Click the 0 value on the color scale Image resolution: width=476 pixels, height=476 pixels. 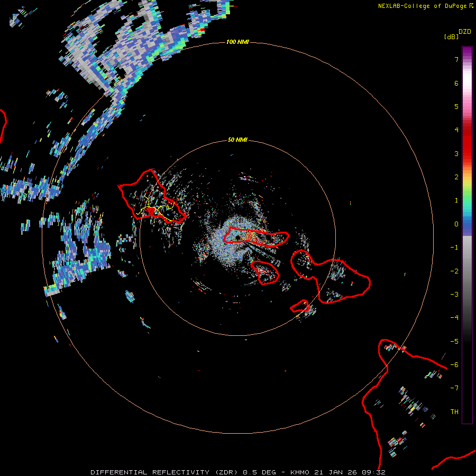click(456, 224)
